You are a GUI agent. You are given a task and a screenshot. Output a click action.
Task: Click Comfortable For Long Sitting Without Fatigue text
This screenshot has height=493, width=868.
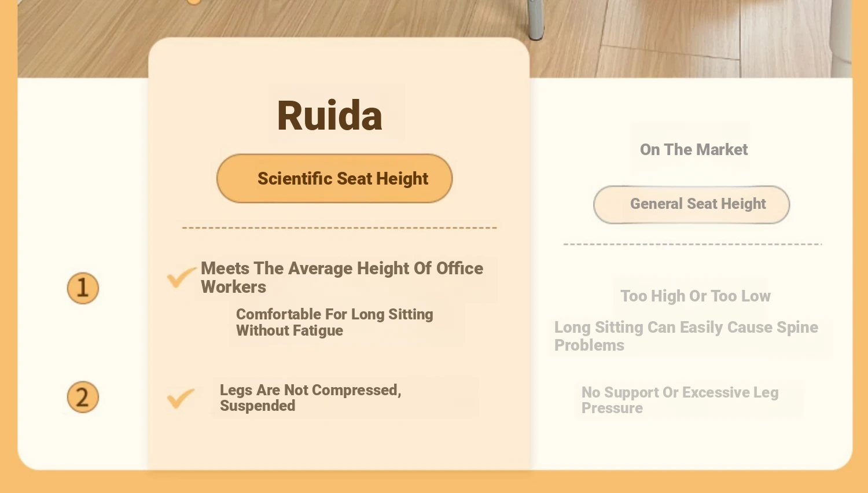(334, 322)
